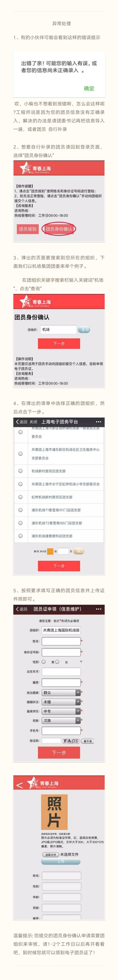
Task: Tap the three-dots menu on 团员证申领 header
Action: tap(98, 609)
